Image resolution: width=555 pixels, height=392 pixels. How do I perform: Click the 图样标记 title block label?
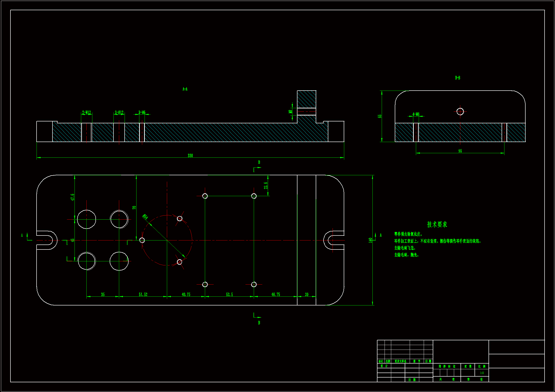click(x=447, y=366)
